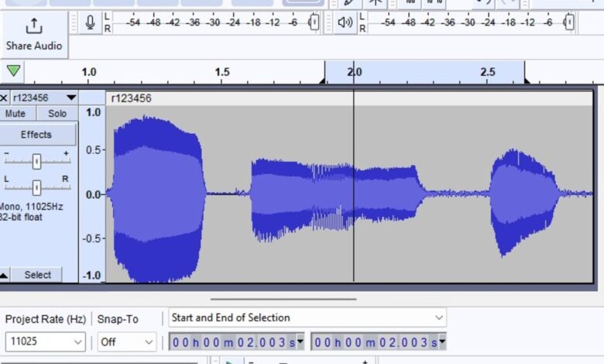Screen dimensions: 604x364
Task: Click the playback meter toolbar grip handle
Action: (x=328, y=22)
